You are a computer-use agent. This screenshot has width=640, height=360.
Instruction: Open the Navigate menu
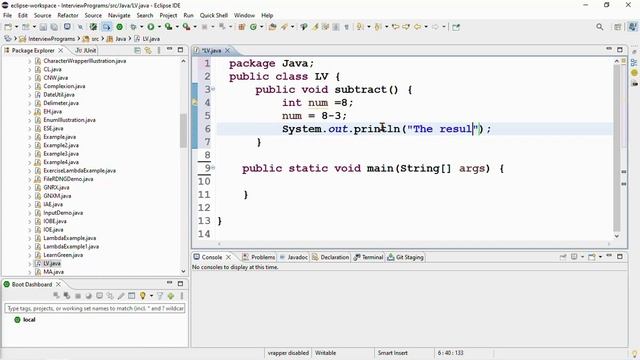119,16
